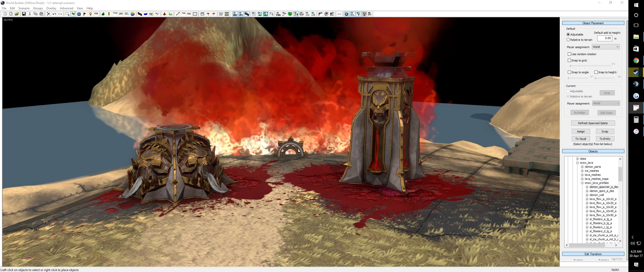Click the Refresh Spawned Splats button
Viewport: 644px width, 272px height.
point(593,123)
